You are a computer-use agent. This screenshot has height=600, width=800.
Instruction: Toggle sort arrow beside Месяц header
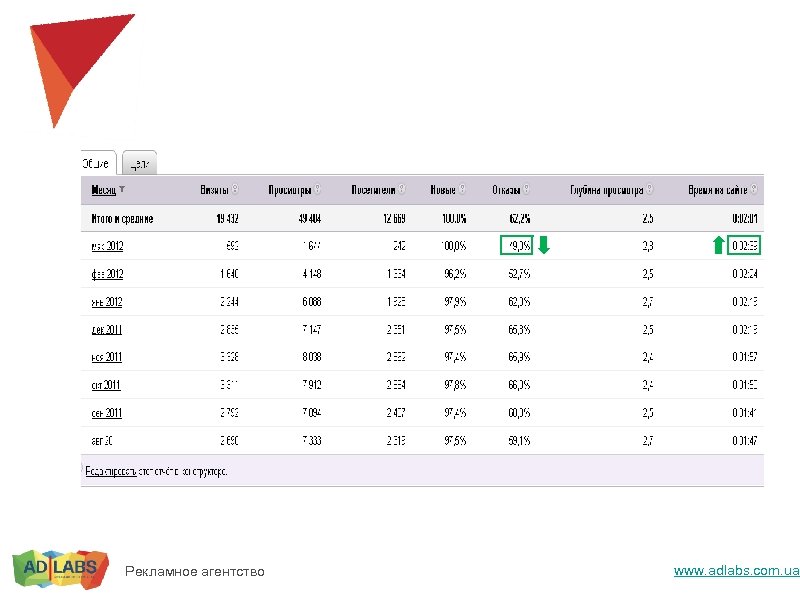pos(122,189)
